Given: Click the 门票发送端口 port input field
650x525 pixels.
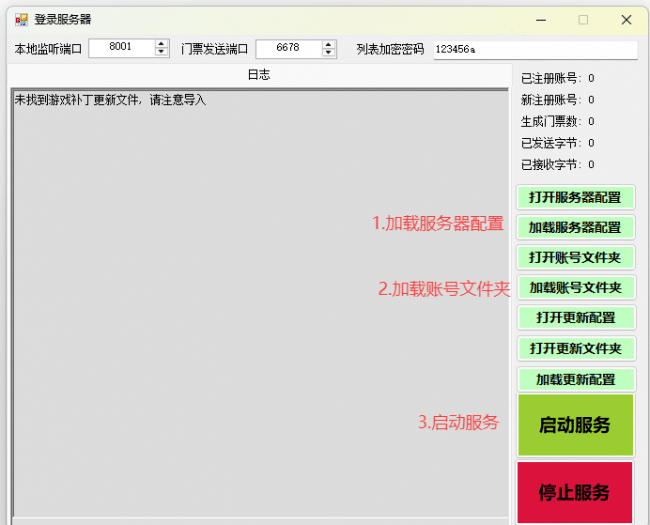Looking at the screenshot, I should [x=288, y=47].
